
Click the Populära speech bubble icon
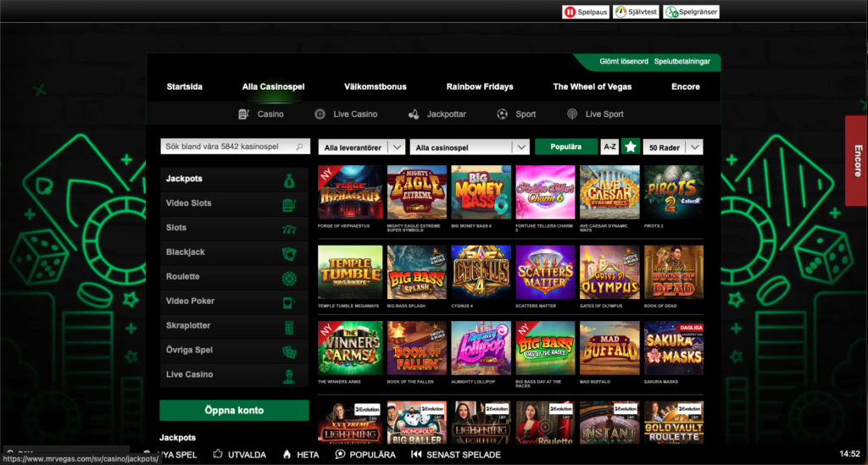tap(340, 454)
